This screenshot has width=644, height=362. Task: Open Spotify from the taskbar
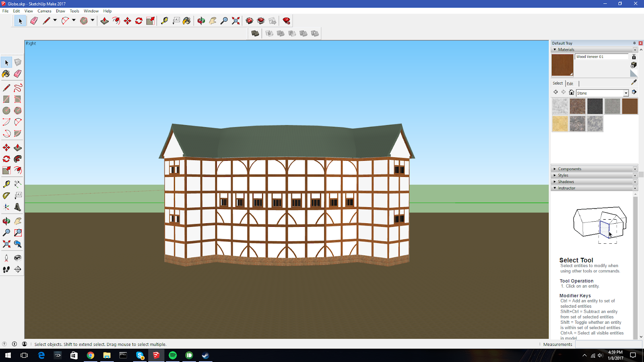pyautogui.click(x=173, y=356)
